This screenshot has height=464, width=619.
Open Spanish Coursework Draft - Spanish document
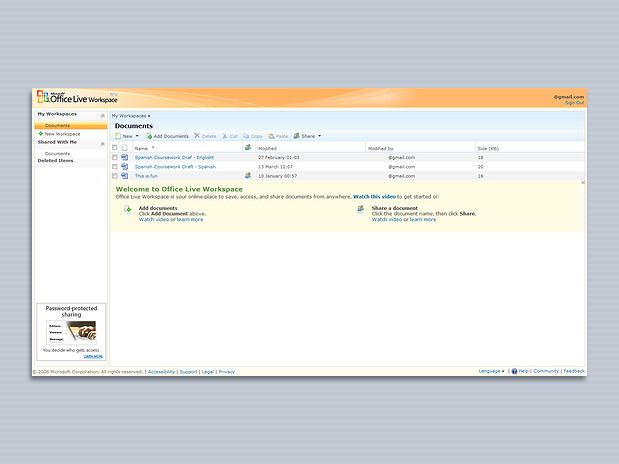click(175, 167)
